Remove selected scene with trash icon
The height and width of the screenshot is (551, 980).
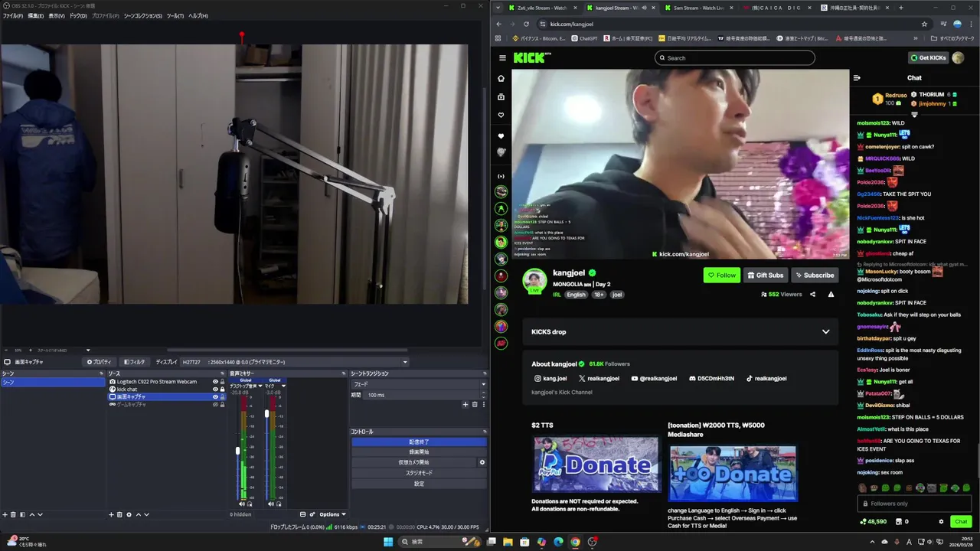tap(14, 514)
